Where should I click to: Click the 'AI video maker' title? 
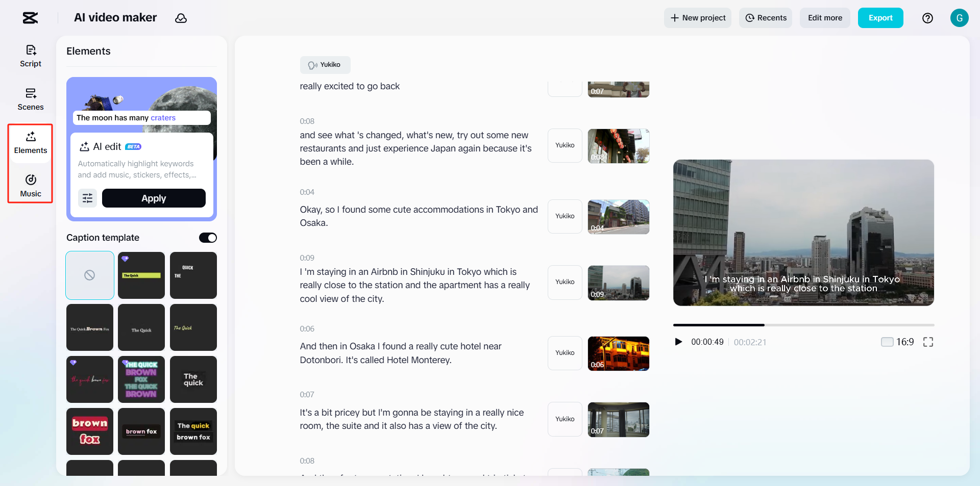[115, 18]
